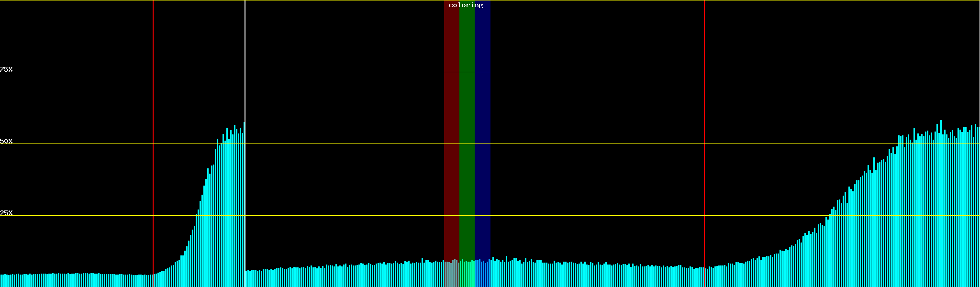The image size is (980, 287).
Task: Click the 25% axis label
Action: 6,213
